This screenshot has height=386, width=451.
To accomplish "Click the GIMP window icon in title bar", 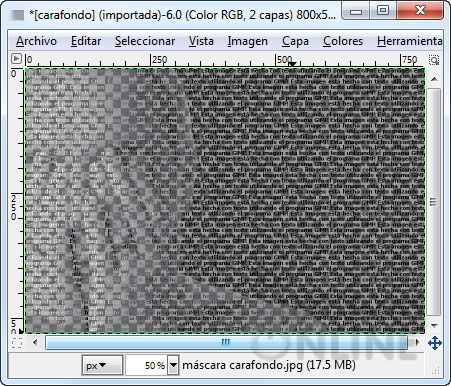I will (x=17, y=15).
